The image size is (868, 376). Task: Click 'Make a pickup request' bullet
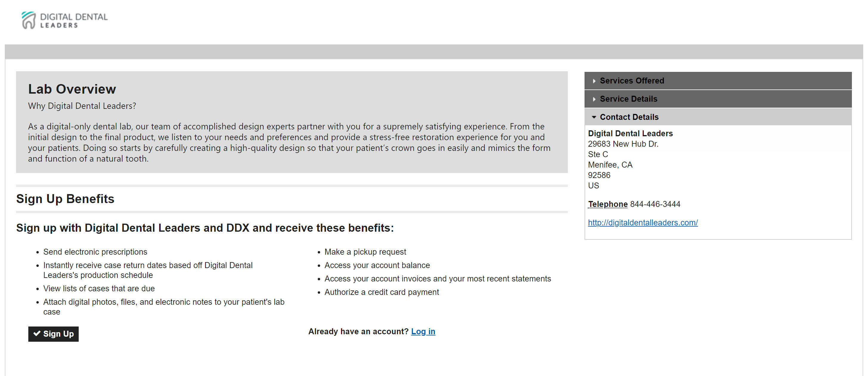[365, 252]
